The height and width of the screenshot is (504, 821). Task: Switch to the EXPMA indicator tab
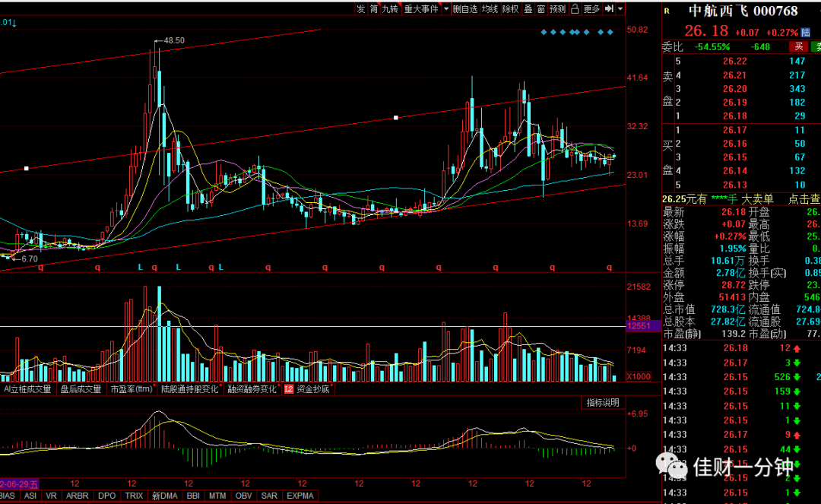pyautogui.click(x=300, y=496)
